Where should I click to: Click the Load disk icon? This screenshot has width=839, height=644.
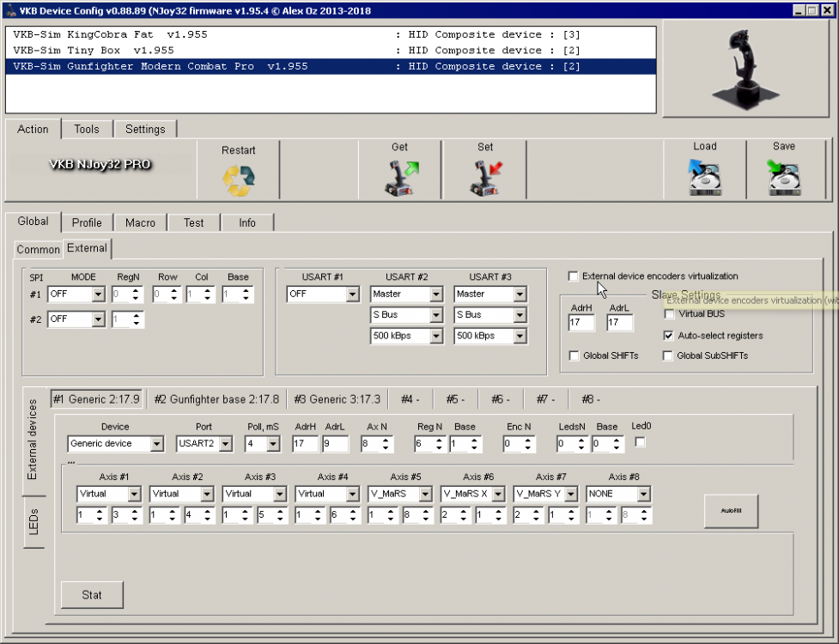pyautogui.click(x=704, y=179)
